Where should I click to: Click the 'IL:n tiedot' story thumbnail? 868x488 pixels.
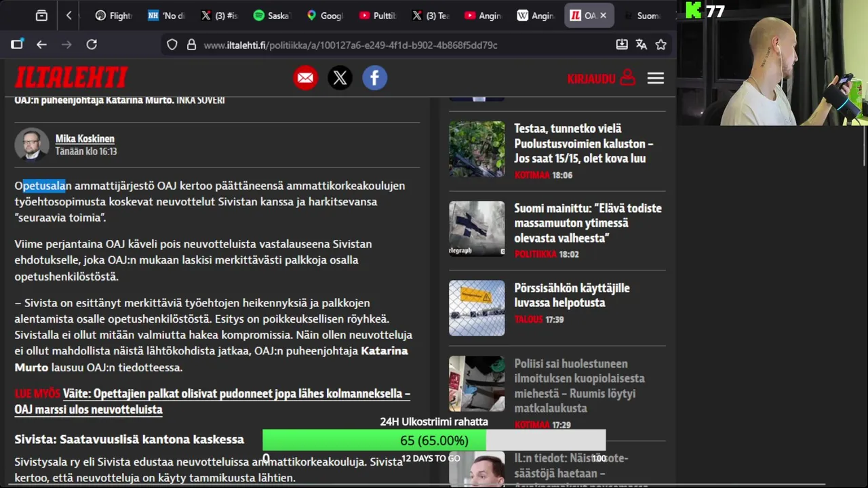(477, 469)
